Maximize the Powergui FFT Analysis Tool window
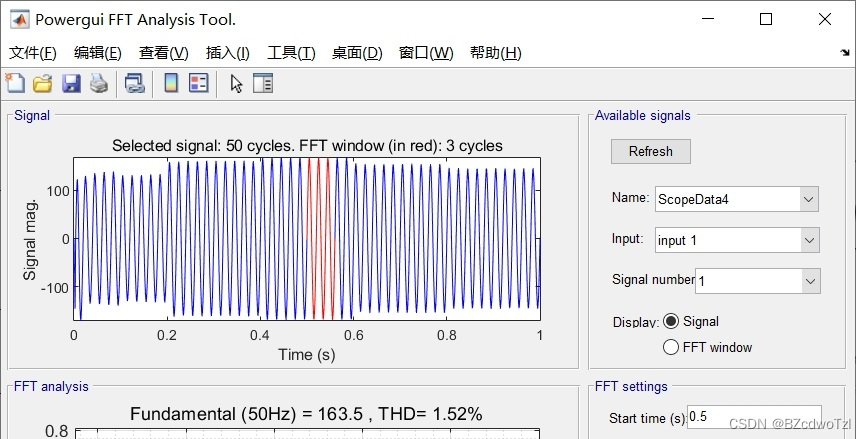The image size is (866, 439). [x=765, y=19]
